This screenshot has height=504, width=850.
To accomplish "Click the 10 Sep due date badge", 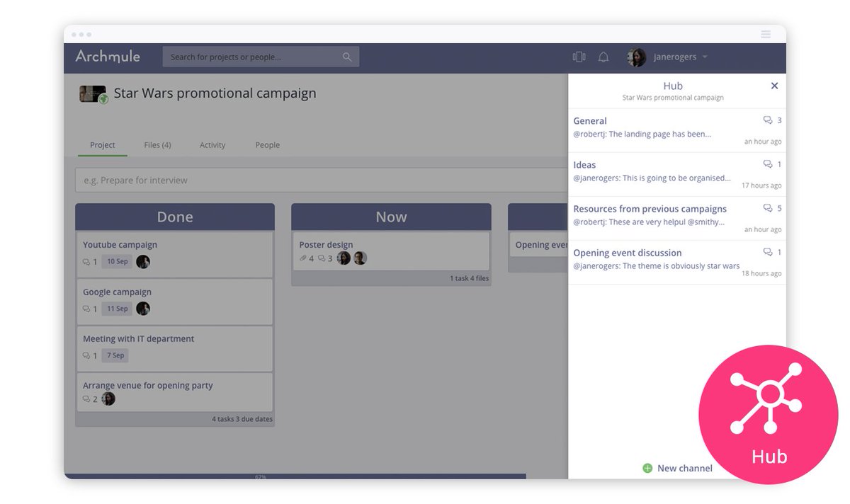I will (x=117, y=261).
